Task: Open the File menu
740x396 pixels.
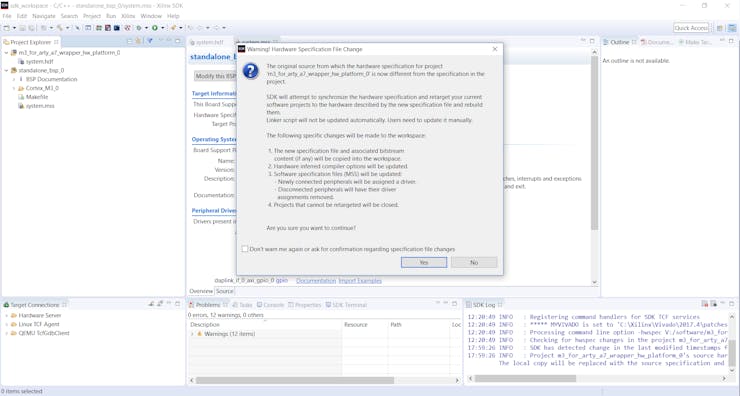Action: (7, 16)
